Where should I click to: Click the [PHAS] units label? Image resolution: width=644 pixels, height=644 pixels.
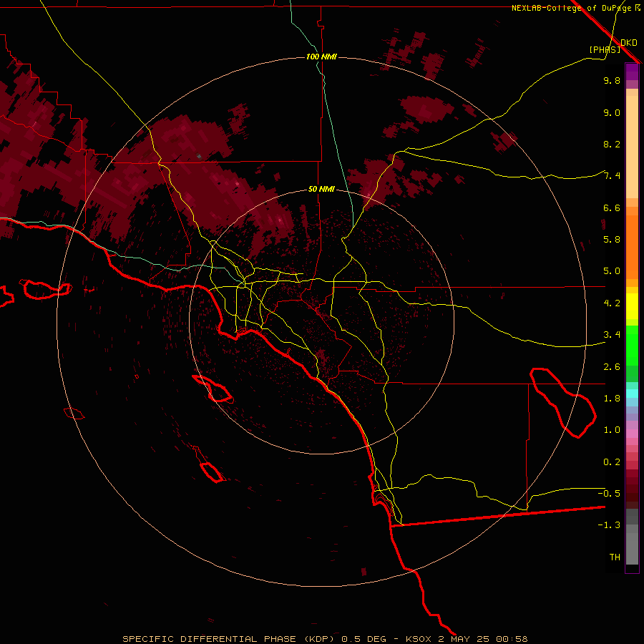[x=605, y=49]
